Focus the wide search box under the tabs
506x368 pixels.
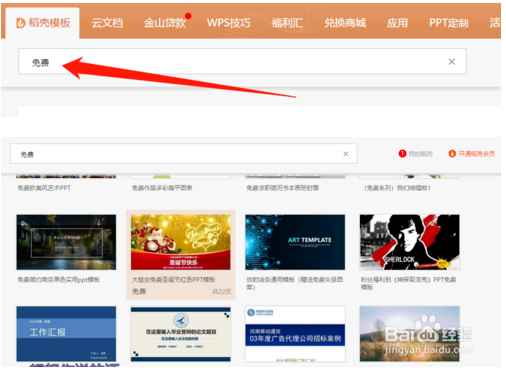(242, 61)
